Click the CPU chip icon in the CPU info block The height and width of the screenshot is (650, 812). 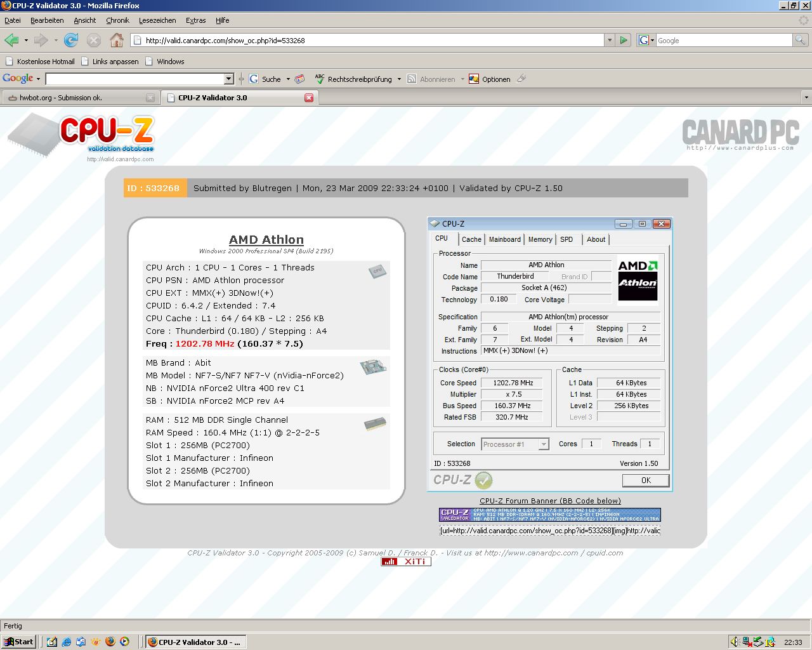point(377,272)
